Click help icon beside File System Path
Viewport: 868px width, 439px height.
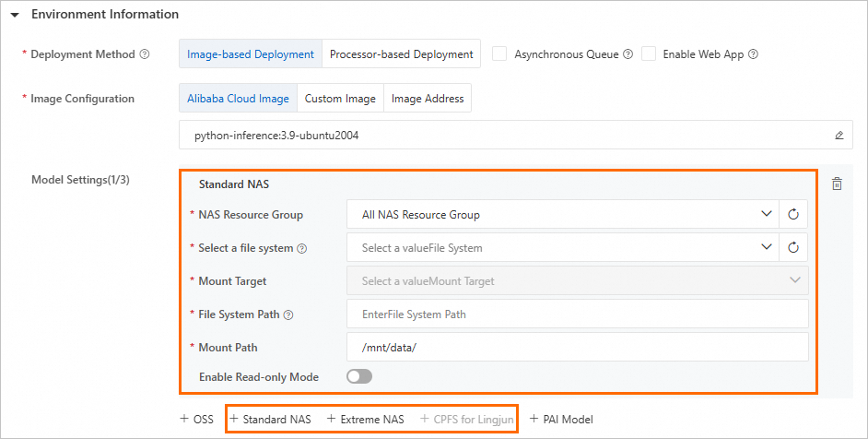pos(288,314)
